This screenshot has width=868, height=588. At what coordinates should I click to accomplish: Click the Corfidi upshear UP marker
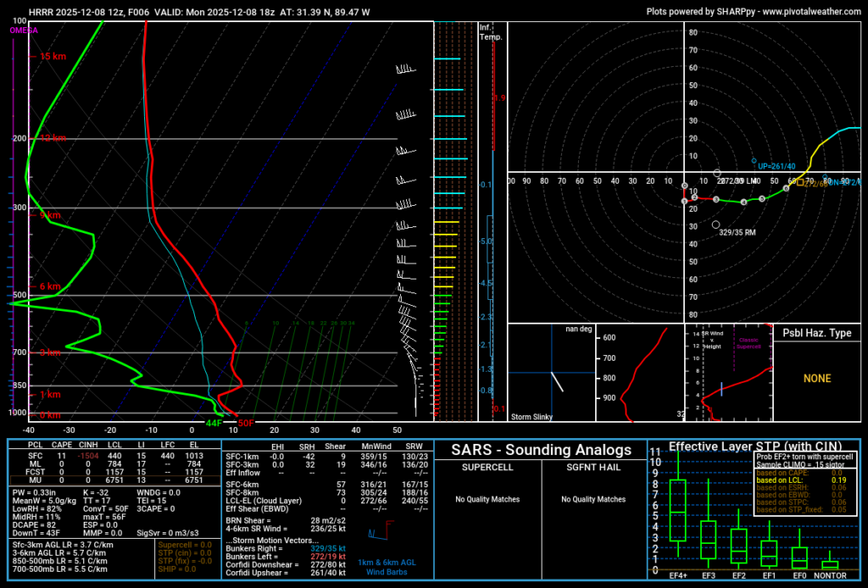click(x=753, y=161)
